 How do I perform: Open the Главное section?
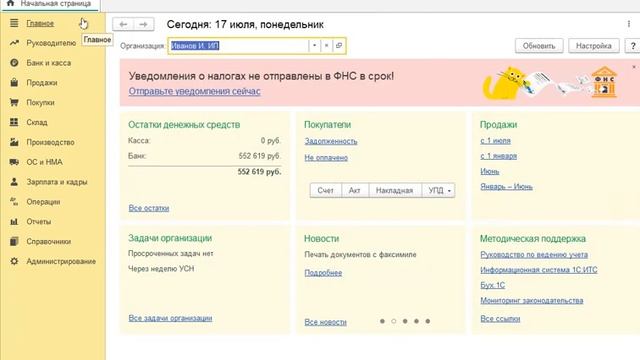click(40, 23)
